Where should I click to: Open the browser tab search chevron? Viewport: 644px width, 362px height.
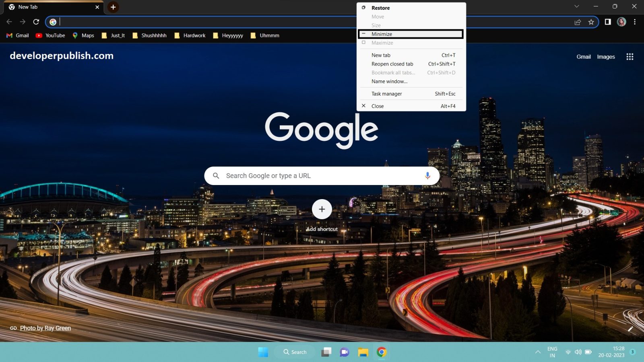point(577,6)
